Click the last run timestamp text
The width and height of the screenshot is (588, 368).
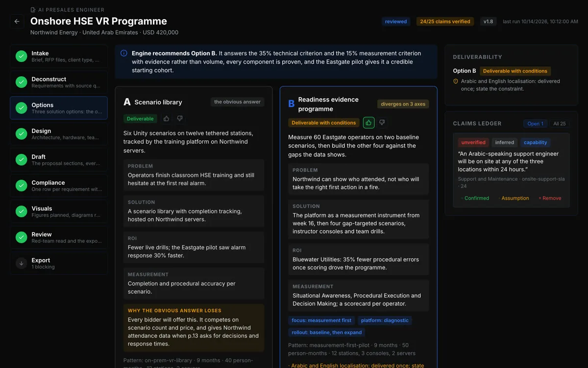coord(540,22)
